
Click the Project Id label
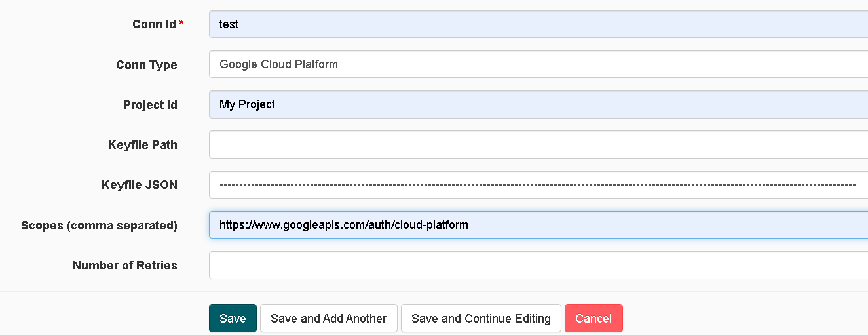click(x=150, y=105)
